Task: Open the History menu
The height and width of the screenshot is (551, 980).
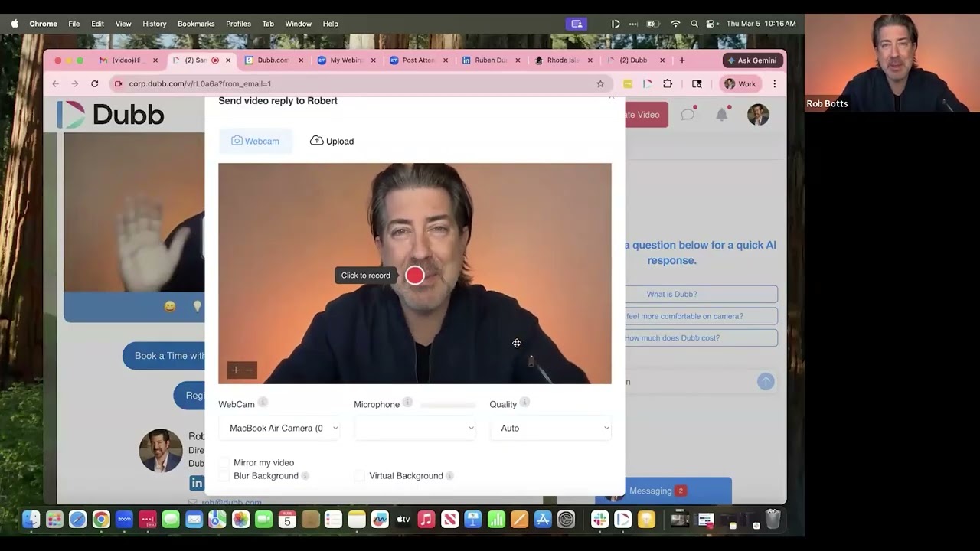Action: 154,24
